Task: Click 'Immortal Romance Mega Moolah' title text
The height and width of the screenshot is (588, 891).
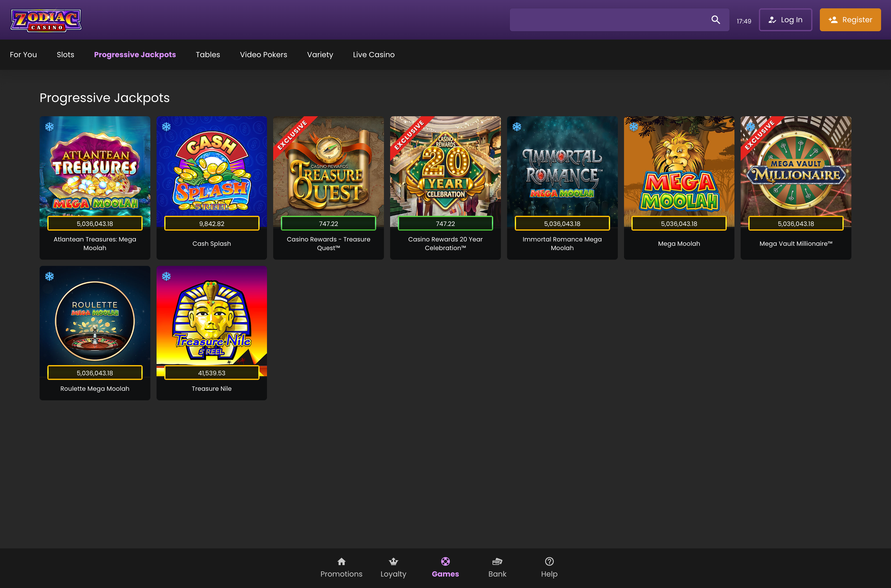Action: click(x=562, y=244)
